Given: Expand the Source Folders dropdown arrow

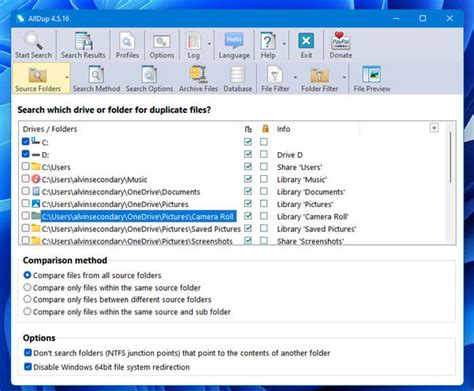Looking at the screenshot, I should 67,77.
